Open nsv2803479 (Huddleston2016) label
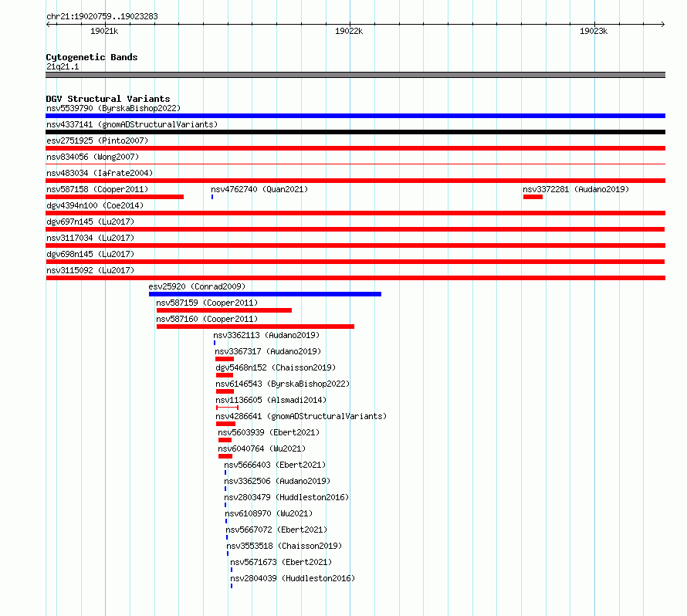The image size is (687, 616). click(286, 497)
